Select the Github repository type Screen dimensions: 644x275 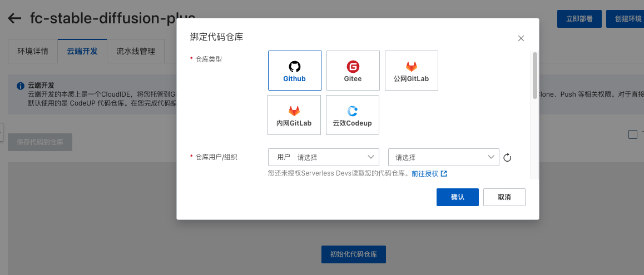[x=295, y=71]
